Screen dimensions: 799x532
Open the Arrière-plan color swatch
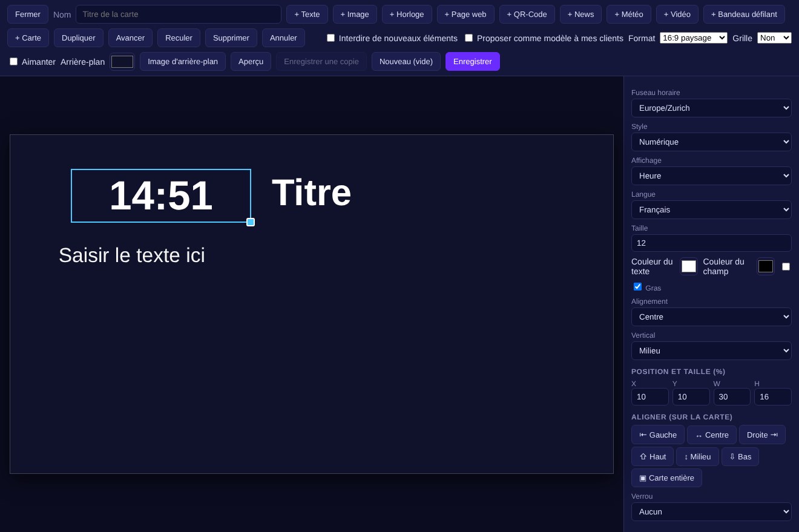pos(122,62)
